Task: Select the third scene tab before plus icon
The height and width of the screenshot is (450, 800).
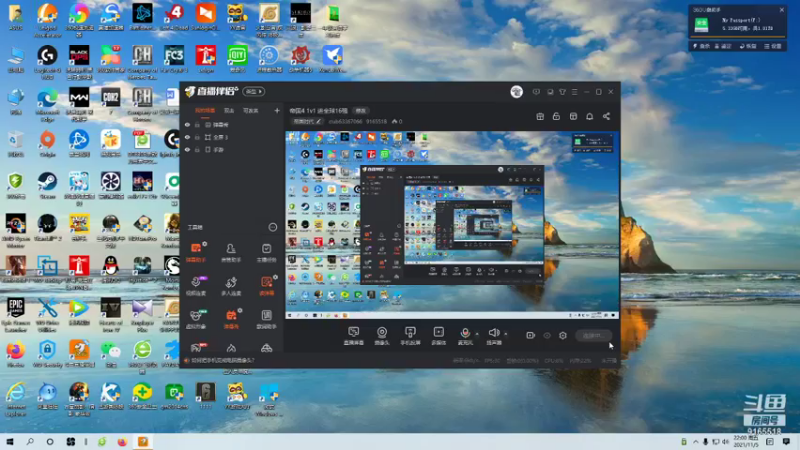Action: pyautogui.click(x=251, y=110)
